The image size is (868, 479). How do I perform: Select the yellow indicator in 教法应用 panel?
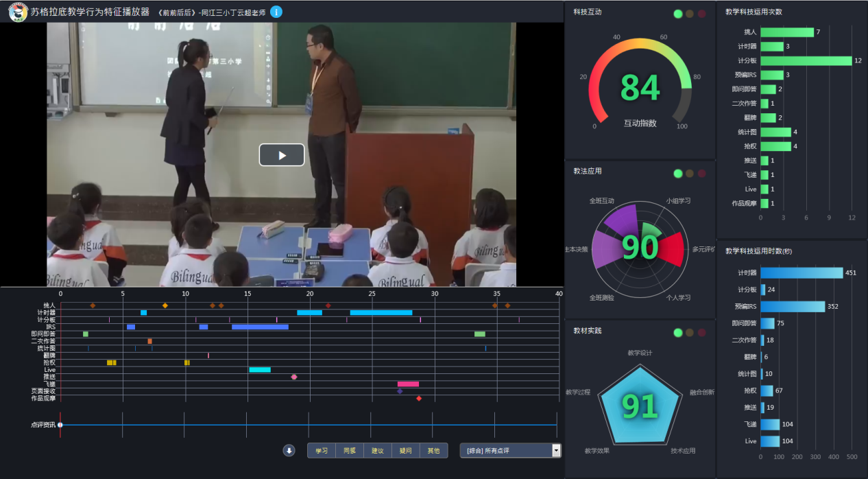[690, 174]
